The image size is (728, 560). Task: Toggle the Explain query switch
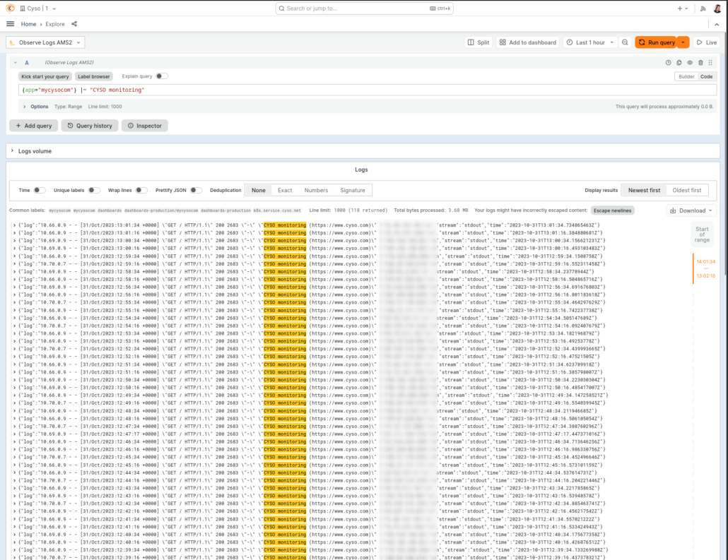pos(162,76)
